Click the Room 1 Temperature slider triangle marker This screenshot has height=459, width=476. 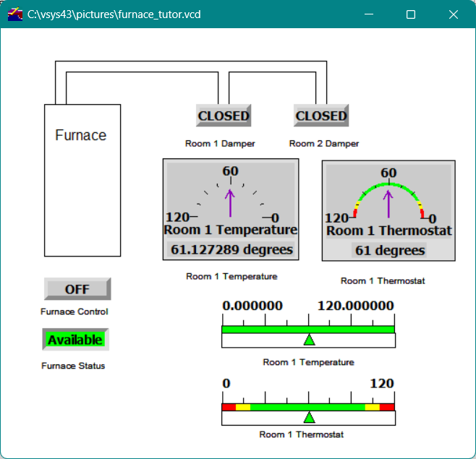pyautogui.click(x=309, y=340)
